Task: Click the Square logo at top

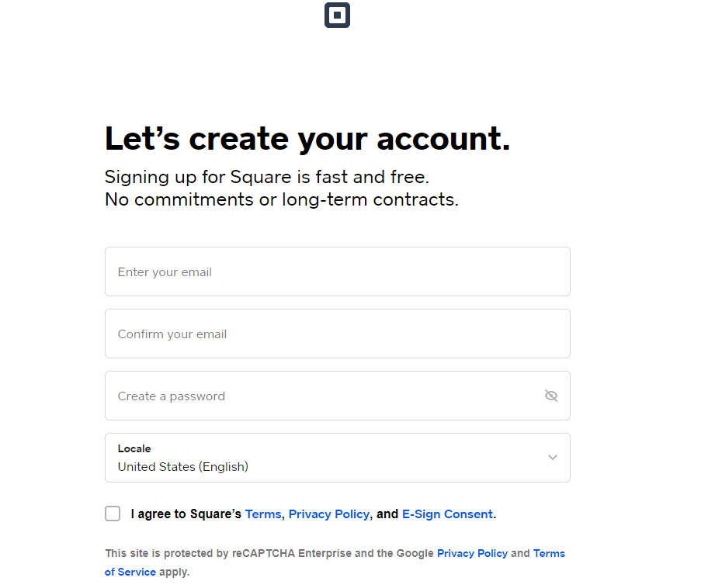Action: coord(337,16)
